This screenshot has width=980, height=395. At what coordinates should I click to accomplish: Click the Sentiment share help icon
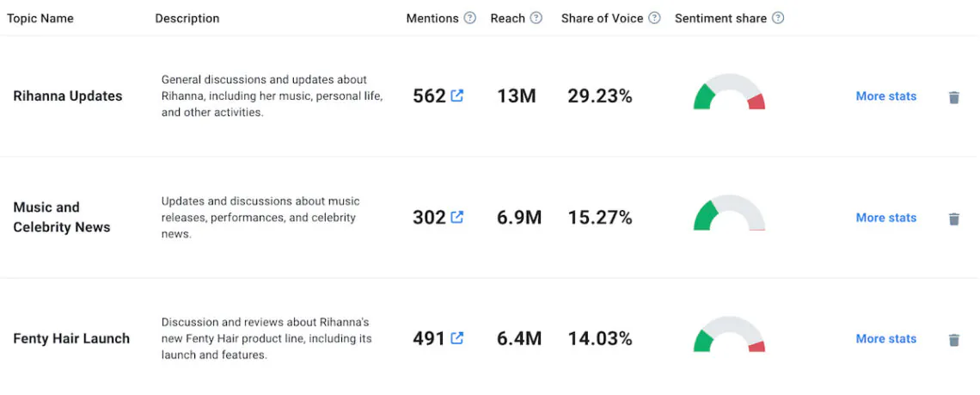tap(778, 18)
